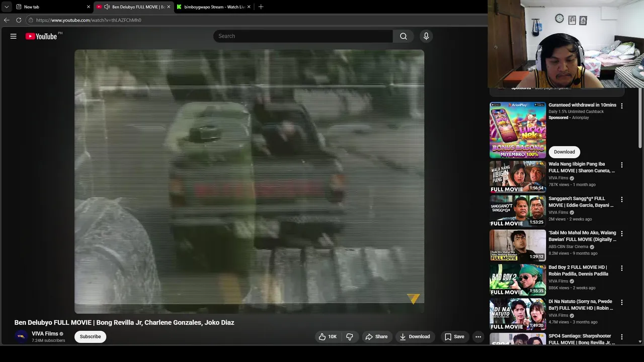Download the video below the player
Image resolution: width=644 pixels, height=362 pixels.
(x=415, y=337)
